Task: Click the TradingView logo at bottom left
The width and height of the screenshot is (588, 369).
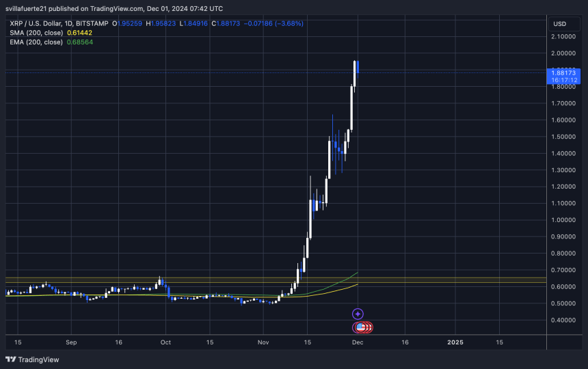Action: click(x=33, y=359)
